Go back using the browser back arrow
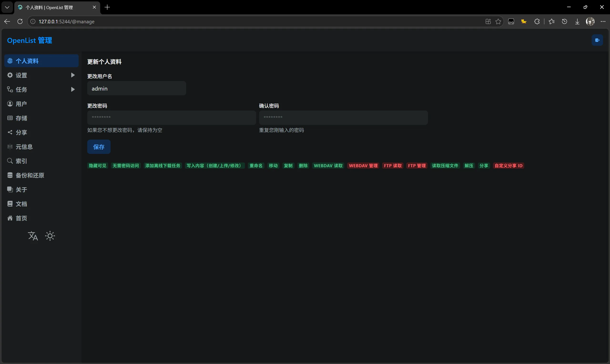Screen dimensions: 610x364 pyautogui.click(x=7, y=22)
